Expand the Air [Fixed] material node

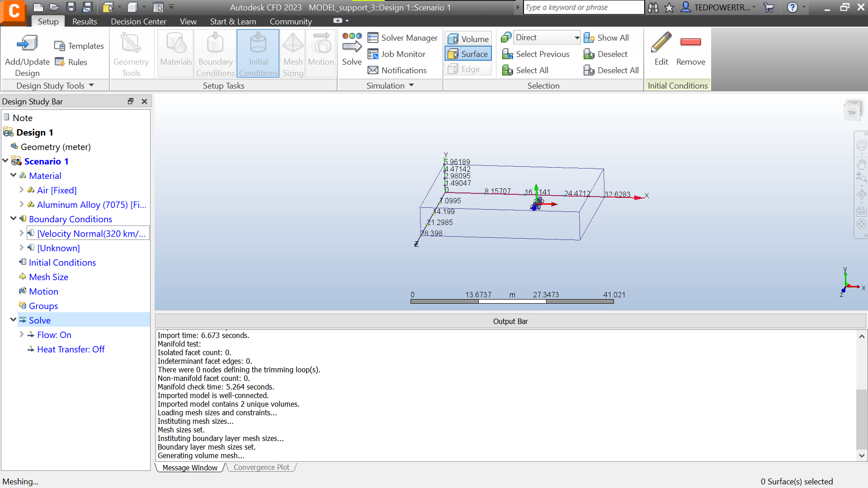[x=21, y=190]
